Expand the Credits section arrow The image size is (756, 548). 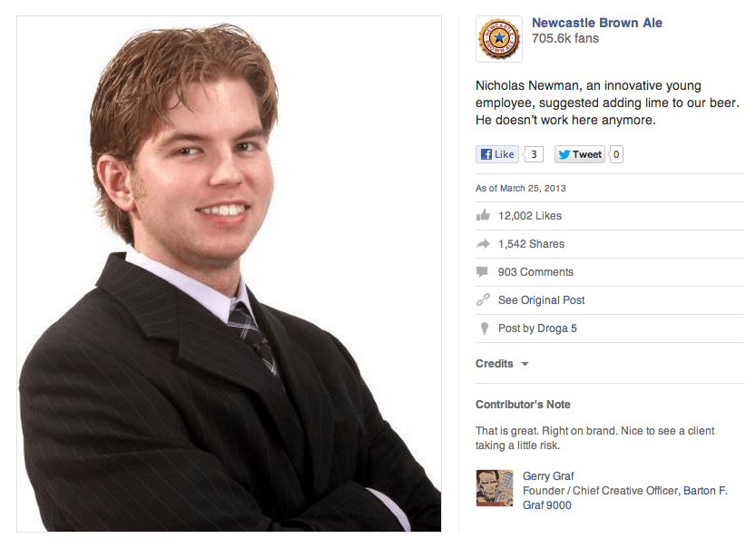525,365
